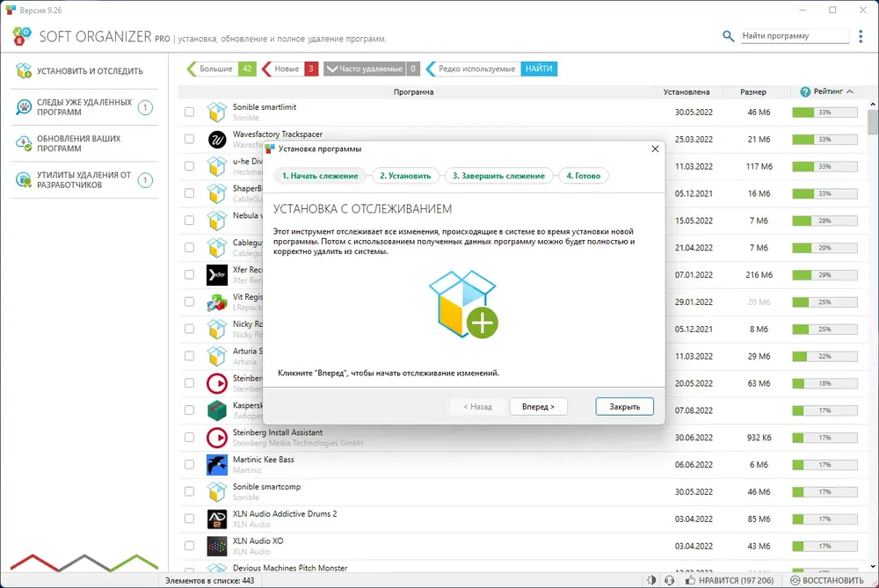Click the developer uninstall utilities icon

coord(24,180)
